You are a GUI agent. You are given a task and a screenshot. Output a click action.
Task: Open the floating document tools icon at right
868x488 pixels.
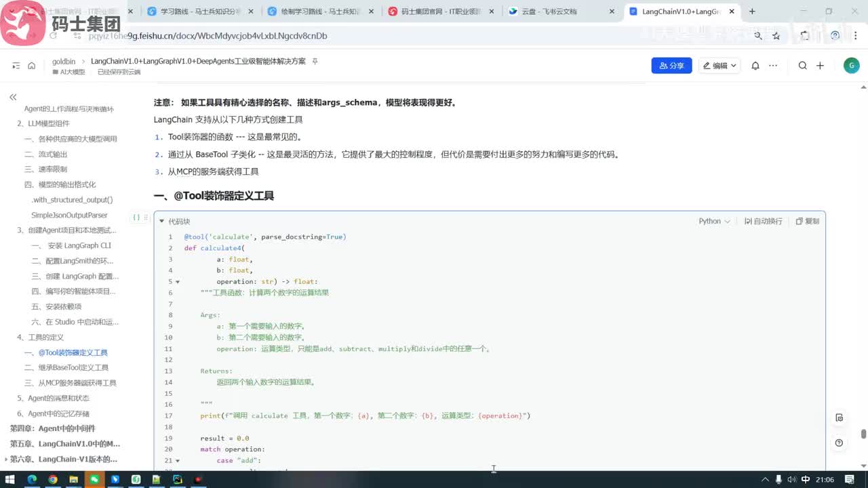tap(840, 418)
